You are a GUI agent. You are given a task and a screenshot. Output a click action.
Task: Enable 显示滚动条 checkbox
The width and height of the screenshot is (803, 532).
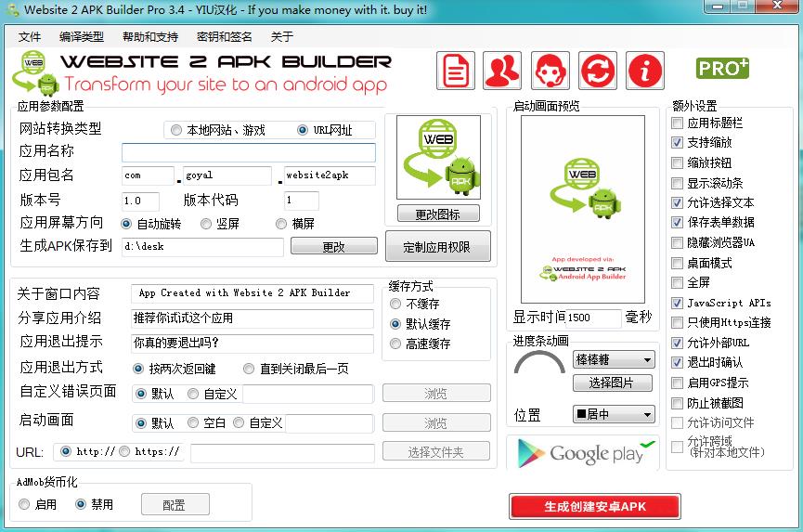[677, 183]
